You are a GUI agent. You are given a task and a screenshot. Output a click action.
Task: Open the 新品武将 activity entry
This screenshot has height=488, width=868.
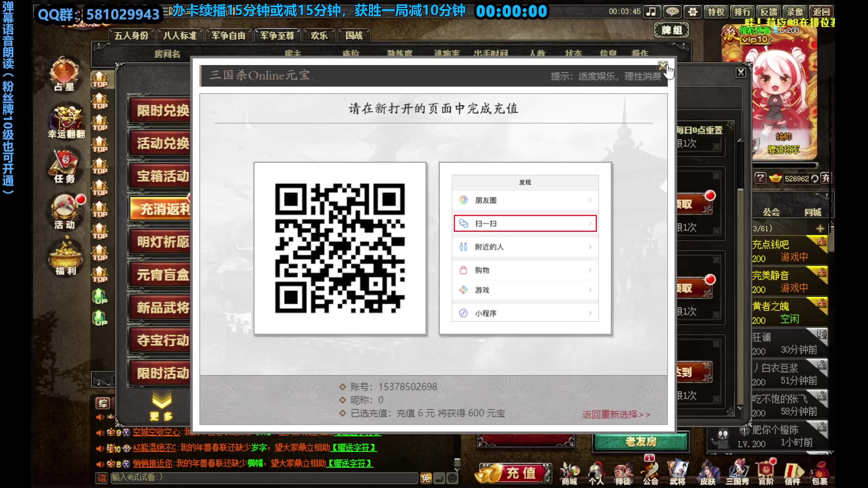[x=160, y=308]
